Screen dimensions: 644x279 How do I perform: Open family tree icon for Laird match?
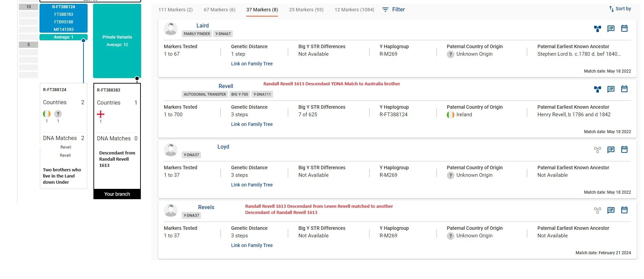coord(598,29)
